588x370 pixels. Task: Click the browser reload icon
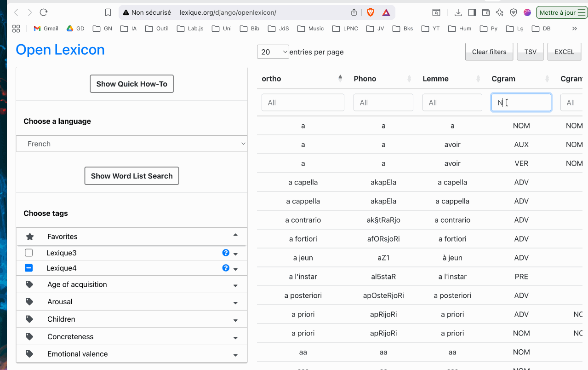pos(44,12)
